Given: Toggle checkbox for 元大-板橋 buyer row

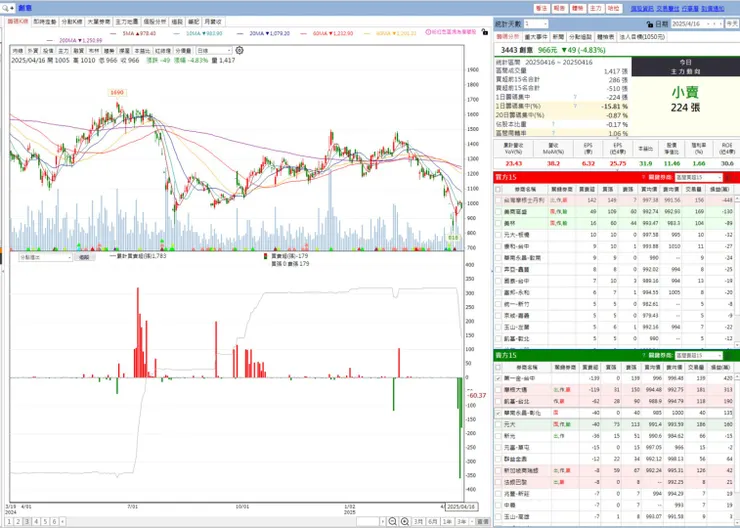Looking at the screenshot, I should pyautogui.click(x=498, y=235).
